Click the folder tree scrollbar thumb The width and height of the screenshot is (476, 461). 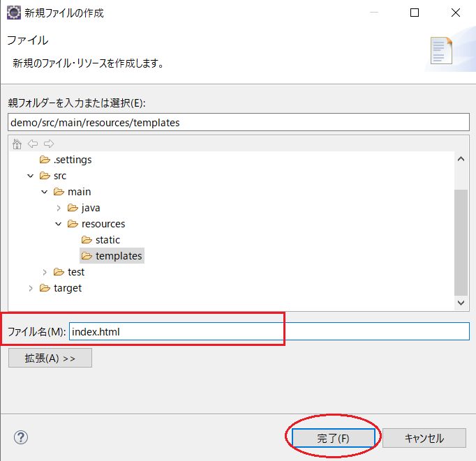pyautogui.click(x=461, y=242)
